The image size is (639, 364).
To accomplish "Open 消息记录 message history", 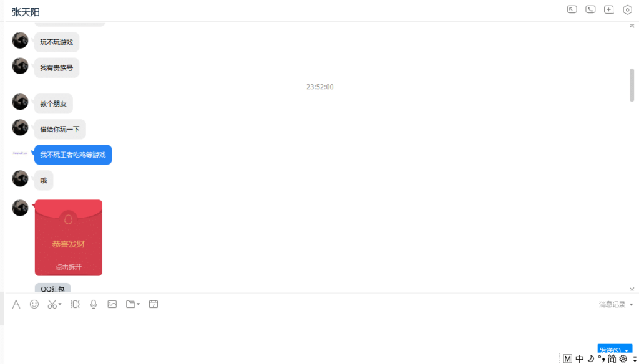I will pos(612,305).
